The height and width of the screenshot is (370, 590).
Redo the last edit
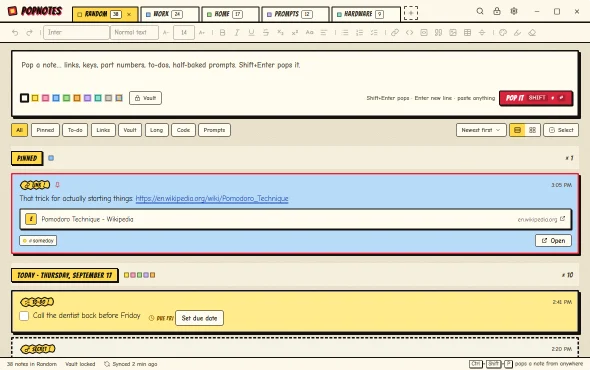[x=29, y=33]
